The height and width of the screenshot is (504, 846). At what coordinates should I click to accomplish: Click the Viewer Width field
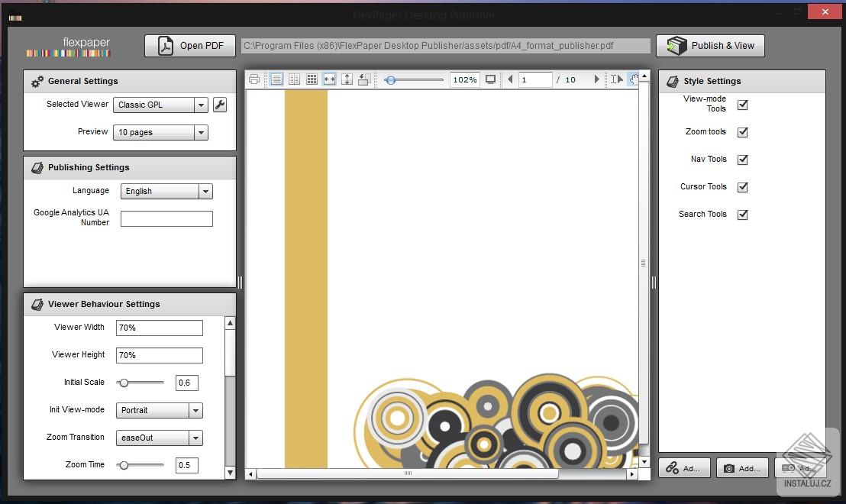click(x=159, y=328)
